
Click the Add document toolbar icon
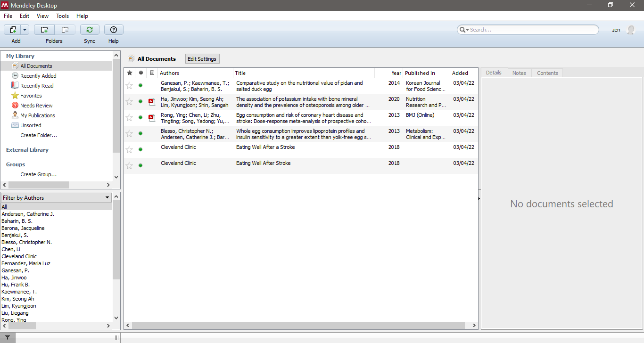(13, 30)
